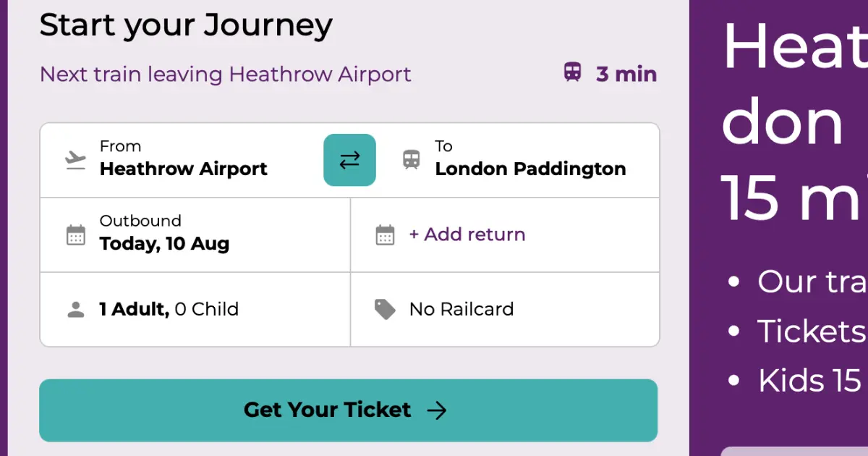Click the Outbound calendar icon
868x456 pixels.
pos(76,235)
